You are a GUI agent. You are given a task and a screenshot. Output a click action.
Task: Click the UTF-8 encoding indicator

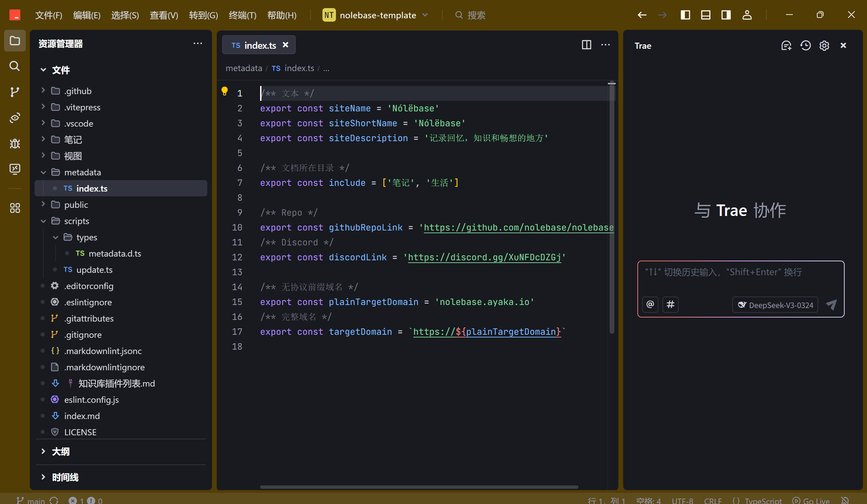pos(682,500)
